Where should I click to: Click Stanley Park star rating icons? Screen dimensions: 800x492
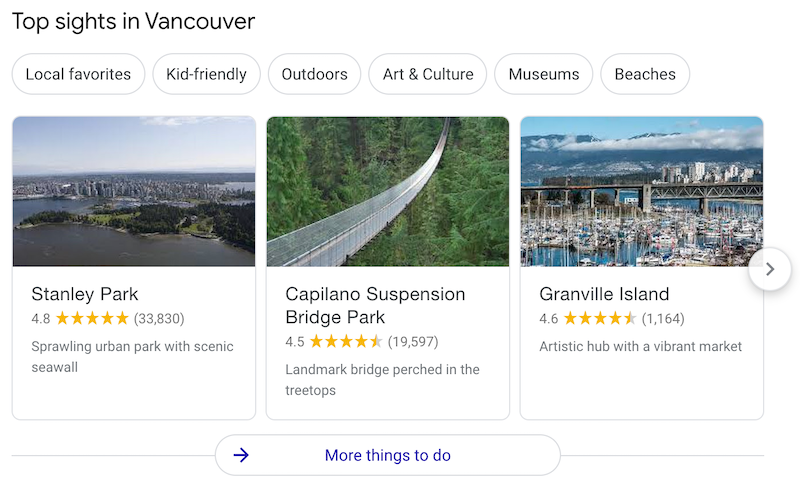coord(92,319)
